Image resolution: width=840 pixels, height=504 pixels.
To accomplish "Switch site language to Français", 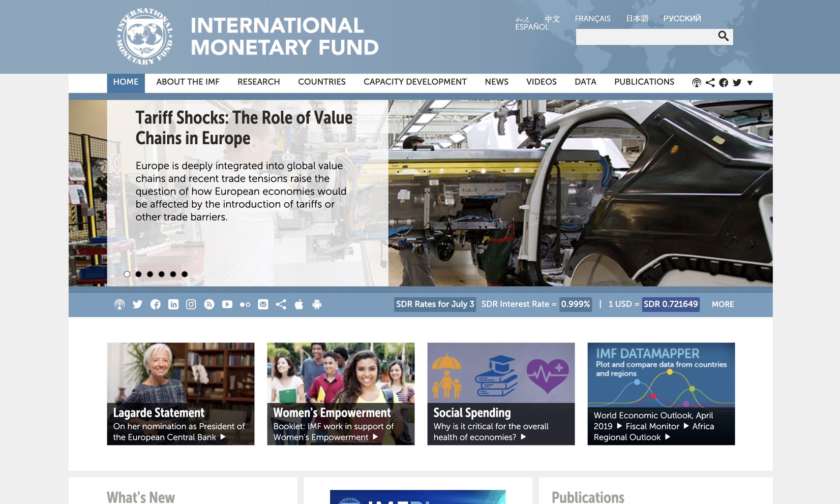I will [x=592, y=19].
